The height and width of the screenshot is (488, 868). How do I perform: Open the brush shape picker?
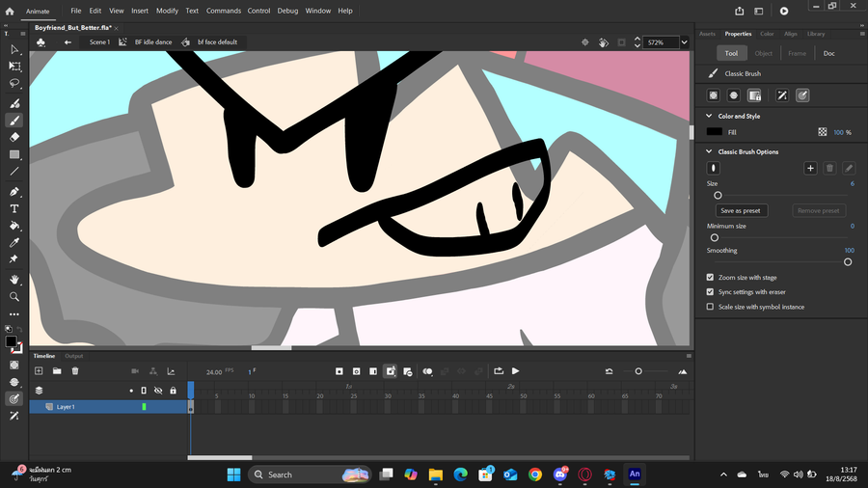coord(714,168)
